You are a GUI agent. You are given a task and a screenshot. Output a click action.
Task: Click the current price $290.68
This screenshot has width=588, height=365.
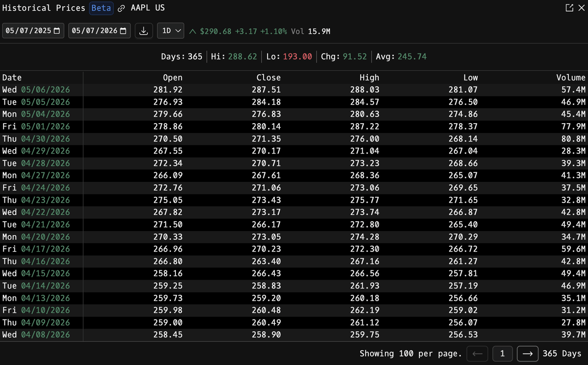[x=216, y=31]
